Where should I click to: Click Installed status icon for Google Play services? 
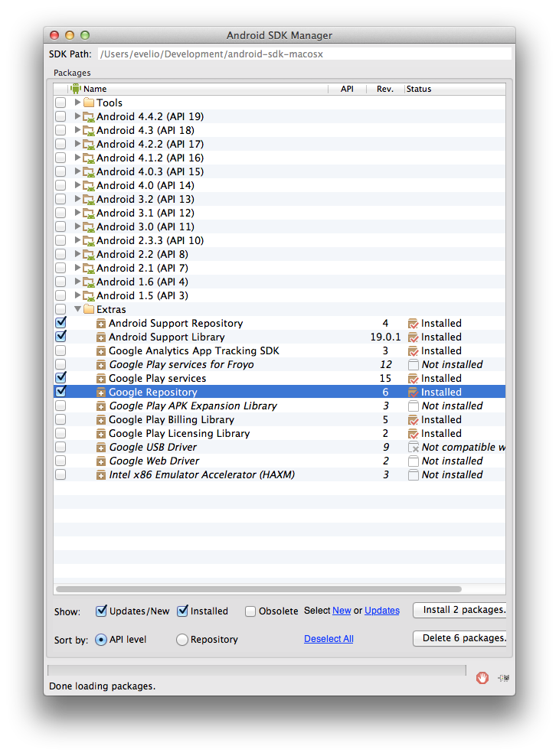point(413,379)
